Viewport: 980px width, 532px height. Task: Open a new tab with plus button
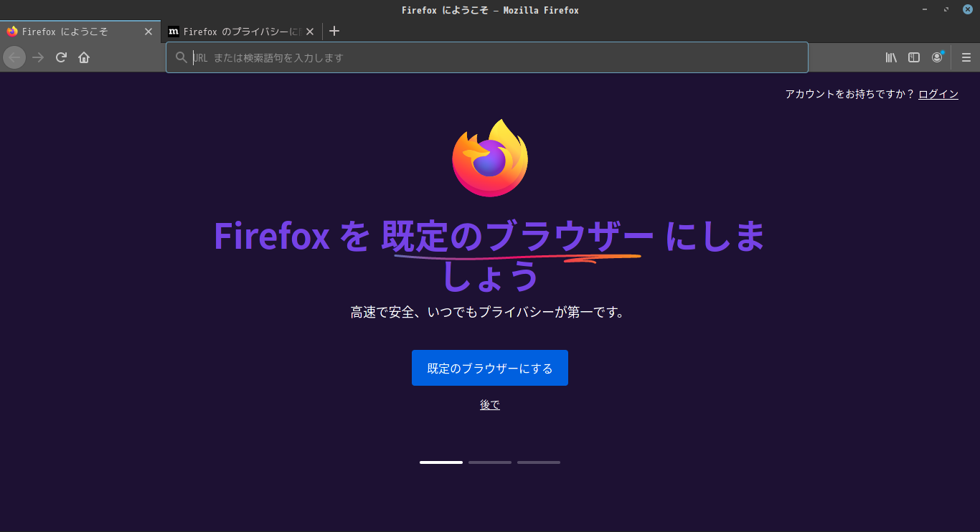click(334, 31)
